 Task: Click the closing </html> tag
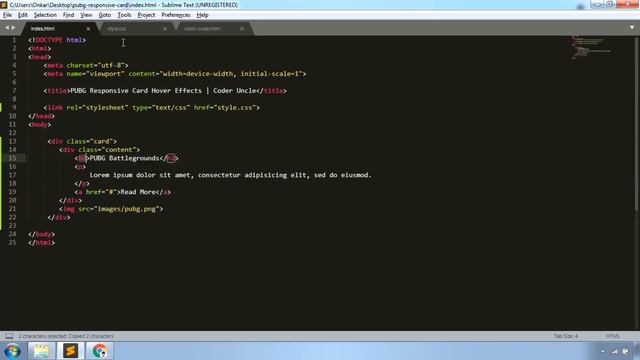click(41, 242)
